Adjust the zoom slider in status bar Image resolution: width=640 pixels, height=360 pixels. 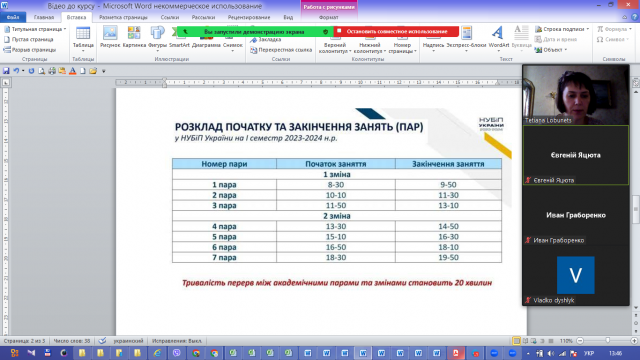pos(607,340)
